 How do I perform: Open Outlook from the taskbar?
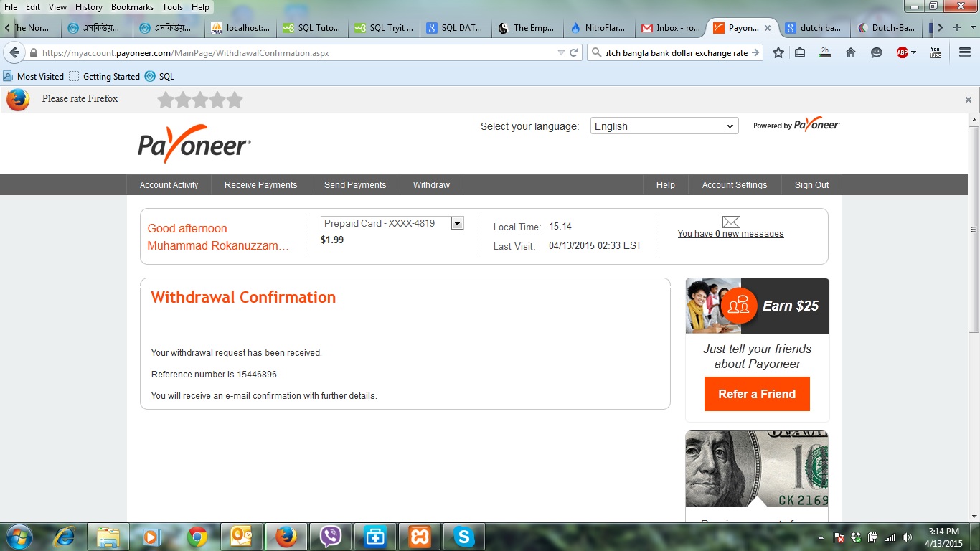point(241,537)
